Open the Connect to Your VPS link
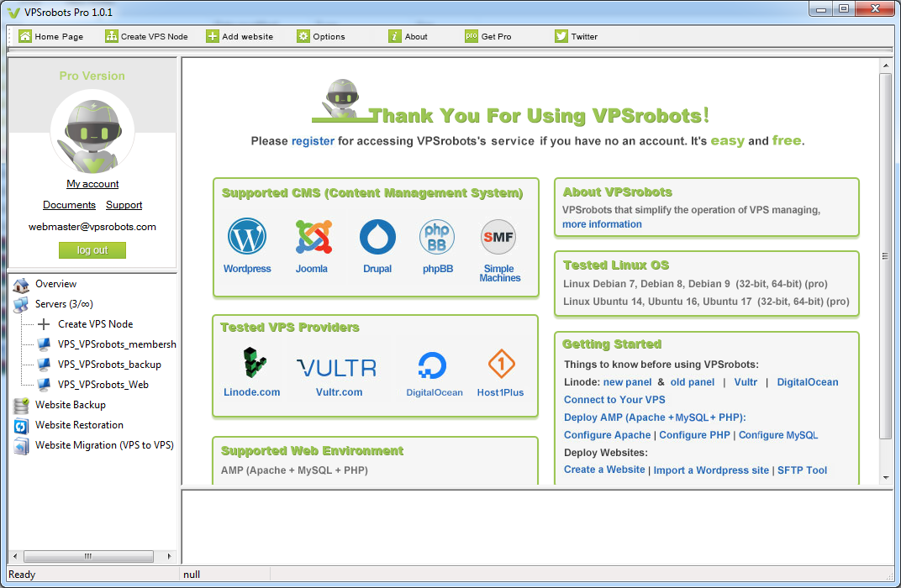Viewport: 901px width, 588px height. pyautogui.click(x=614, y=400)
